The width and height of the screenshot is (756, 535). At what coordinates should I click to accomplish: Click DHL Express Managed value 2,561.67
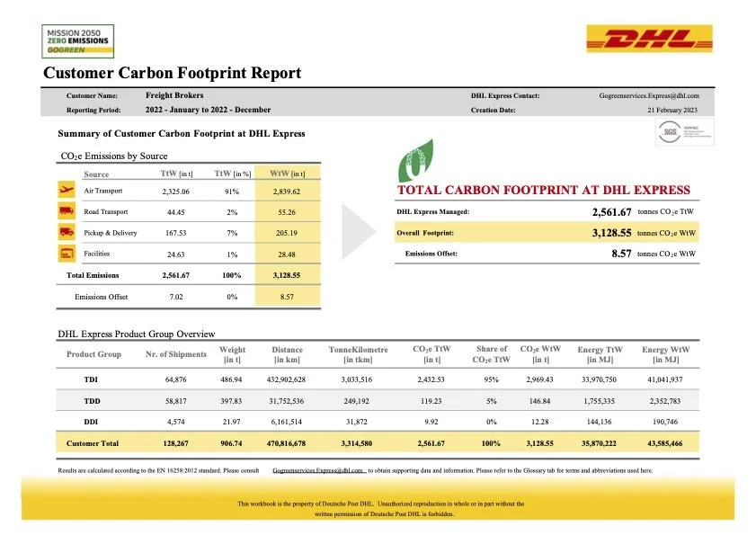[x=611, y=212]
